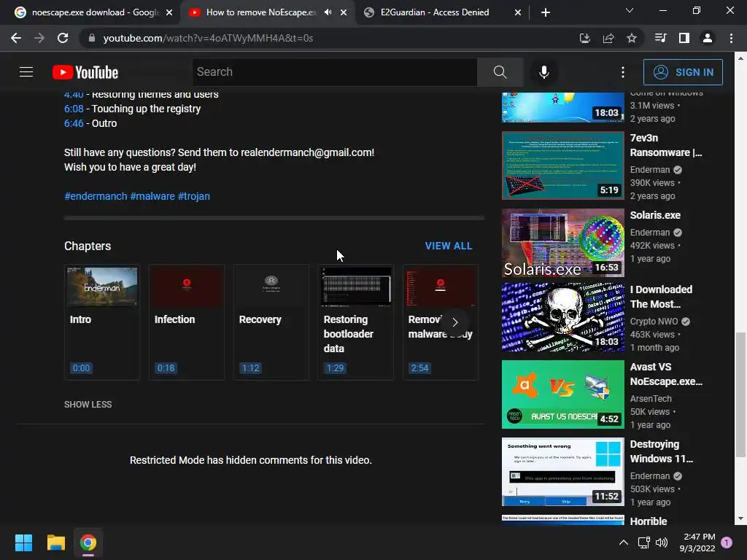This screenshot has width=747, height=560.
Task: Click the #endermanch hashtag
Action: pos(96,196)
